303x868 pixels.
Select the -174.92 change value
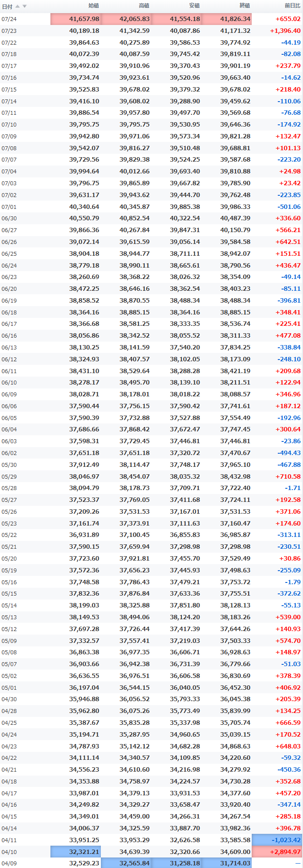[x=289, y=124]
